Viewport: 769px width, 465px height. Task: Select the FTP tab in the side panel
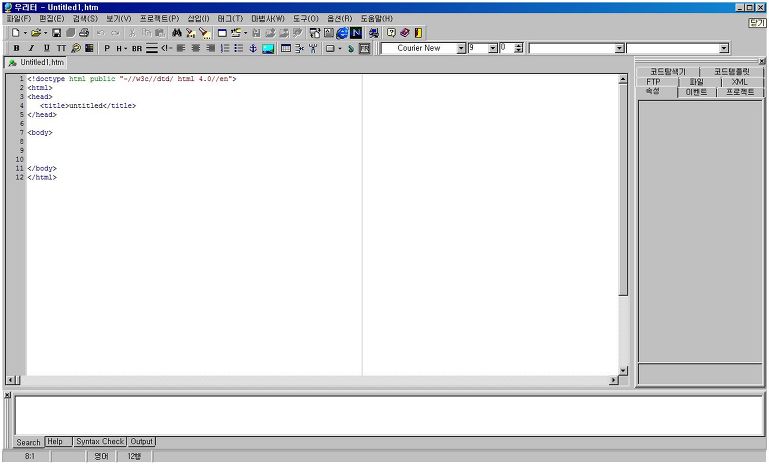[x=653, y=82]
